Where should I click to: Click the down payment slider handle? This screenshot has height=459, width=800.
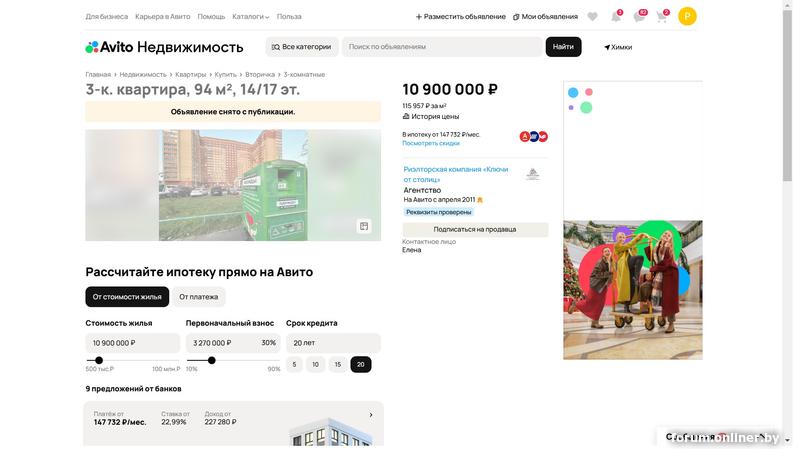coord(212,361)
